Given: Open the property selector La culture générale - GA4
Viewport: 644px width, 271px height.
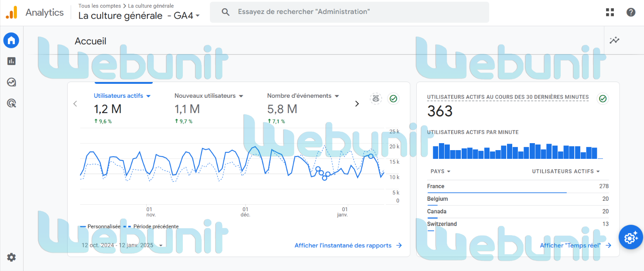Looking at the screenshot, I should pyautogui.click(x=139, y=16).
